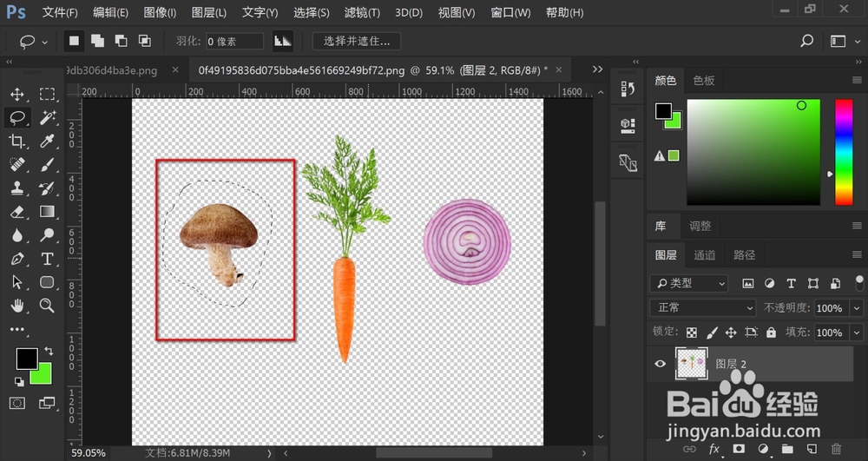The image size is (868, 461).
Task: Select the Rectangular Marquee tool
Action: pyautogui.click(x=47, y=94)
